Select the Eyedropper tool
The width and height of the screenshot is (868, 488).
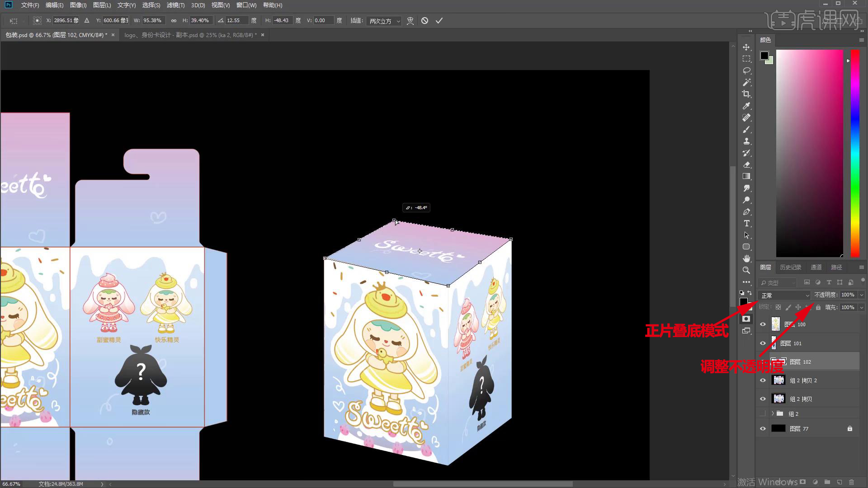(x=747, y=105)
